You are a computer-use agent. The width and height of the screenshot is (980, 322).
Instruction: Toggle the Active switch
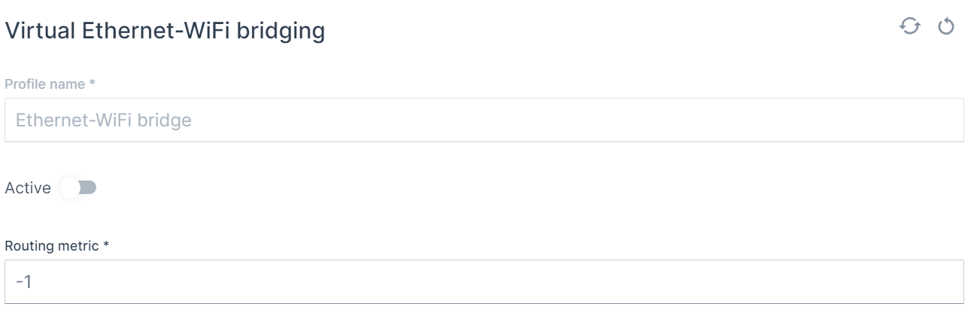click(79, 188)
